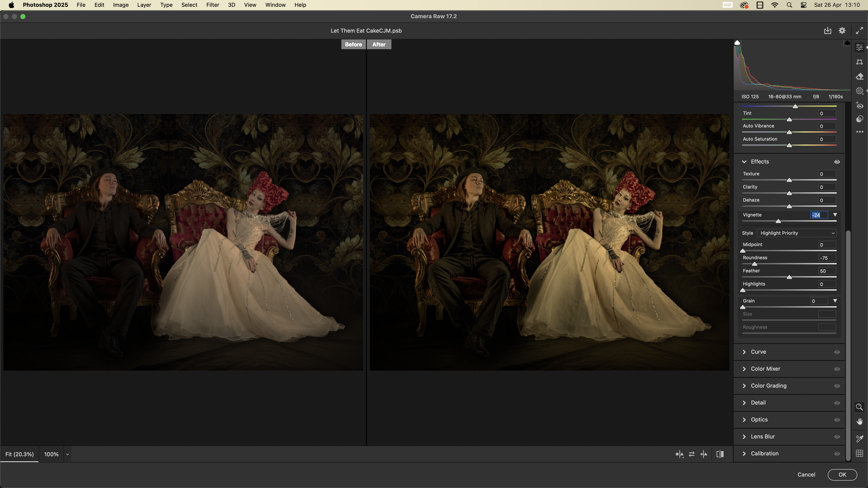868x488 pixels.
Task: Select the Red Eye removal tool
Action: [x=859, y=105]
